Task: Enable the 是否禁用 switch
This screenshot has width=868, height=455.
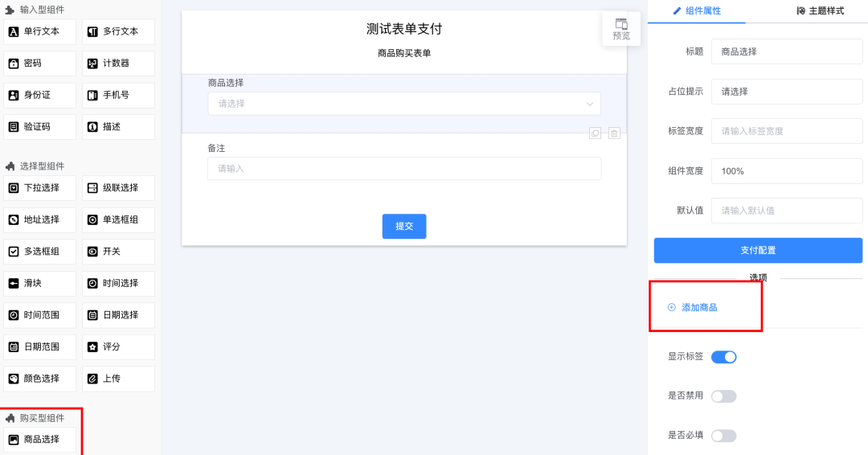Action: coord(723,396)
